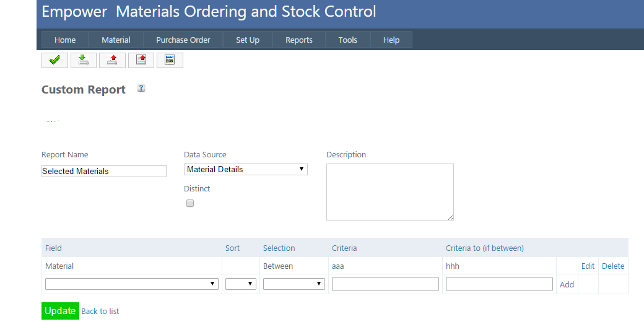Open the Purchase Order menu
The height and width of the screenshot is (332, 644).
183,40
